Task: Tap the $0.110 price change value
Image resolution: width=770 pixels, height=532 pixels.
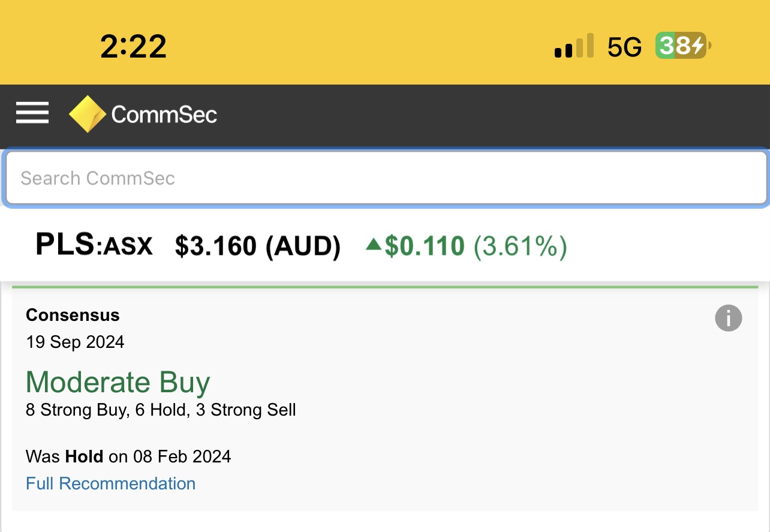Action: (425, 246)
